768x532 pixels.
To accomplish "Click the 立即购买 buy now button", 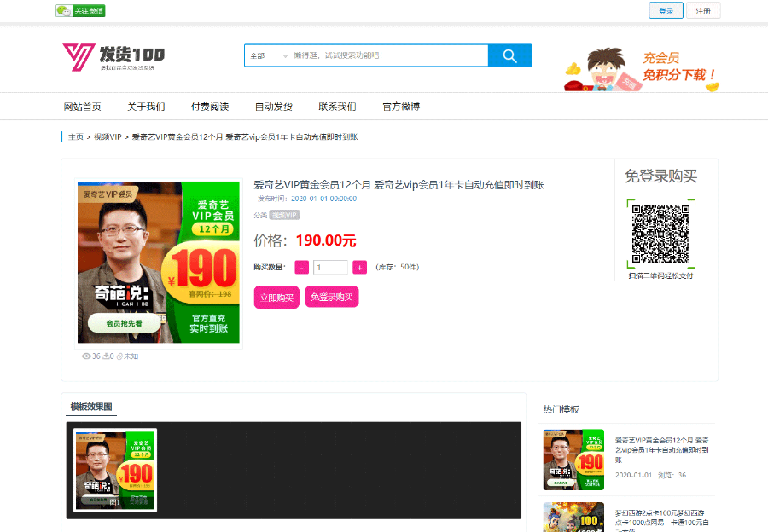I will 276,297.
